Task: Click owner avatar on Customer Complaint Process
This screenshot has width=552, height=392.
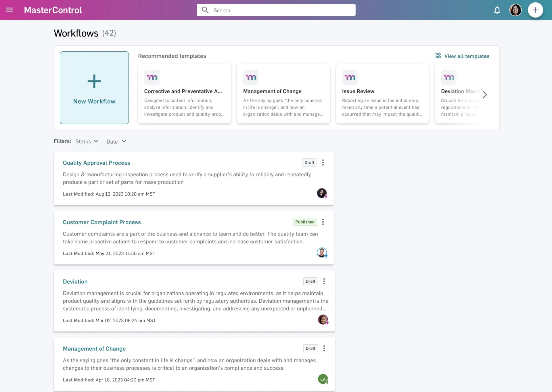Action: pyautogui.click(x=322, y=253)
